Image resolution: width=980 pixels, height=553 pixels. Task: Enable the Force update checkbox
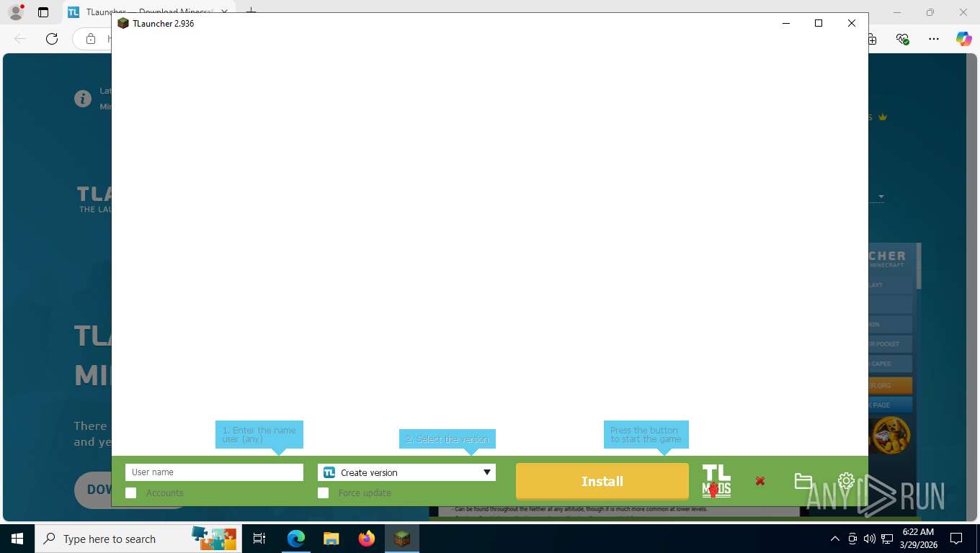point(323,493)
